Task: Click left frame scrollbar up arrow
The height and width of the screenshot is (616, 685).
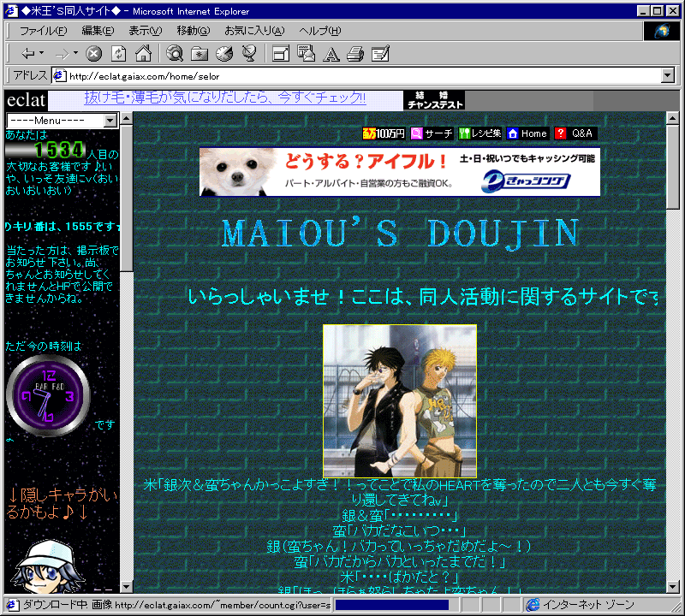Action: (x=126, y=118)
